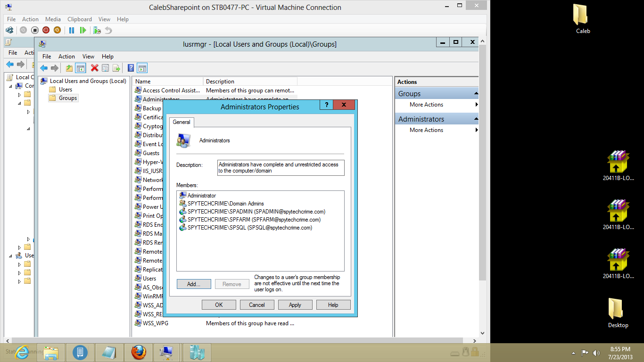Viewport: 644px width, 362px height.
Task: Click OK in Administrators Properties
Action: [x=219, y=305]
